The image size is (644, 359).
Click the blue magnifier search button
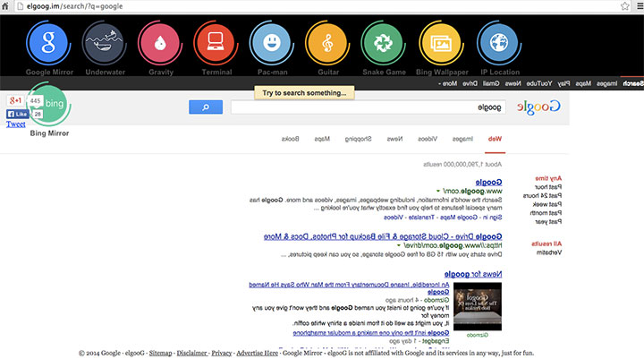tap(206, 107)
